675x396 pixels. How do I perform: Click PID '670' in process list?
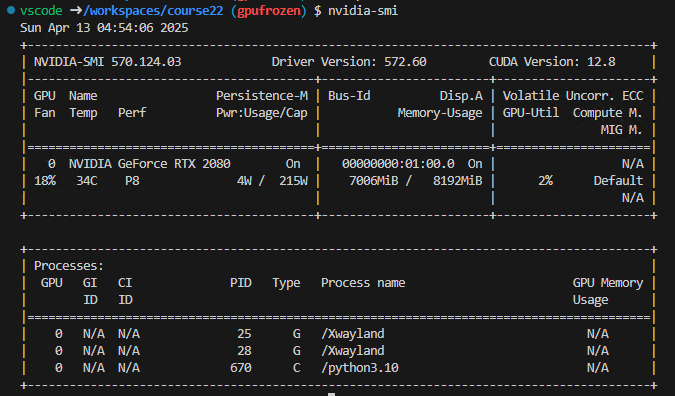tap(241, 368)
